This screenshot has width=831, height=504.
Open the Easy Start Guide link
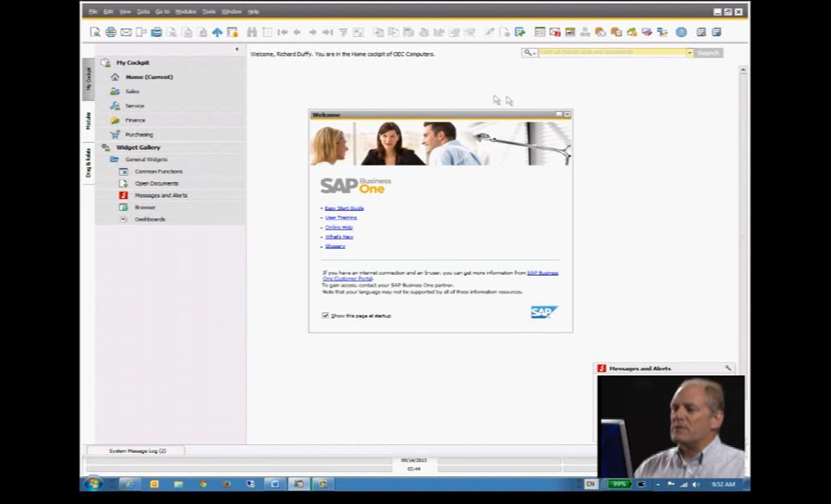click(x=344, y=208)
